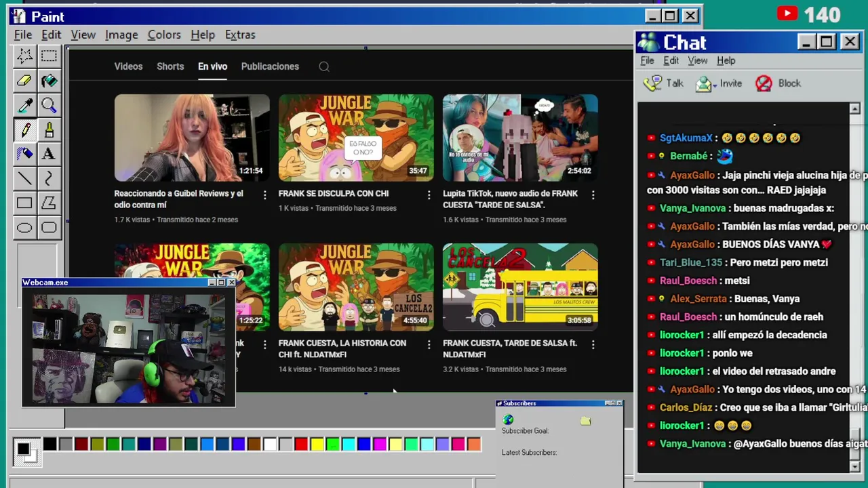Image resolution: width=868 pixels, height=488 pixels.
Task: Open the Edit menu in Paint
Action: [x=51, y=35]
